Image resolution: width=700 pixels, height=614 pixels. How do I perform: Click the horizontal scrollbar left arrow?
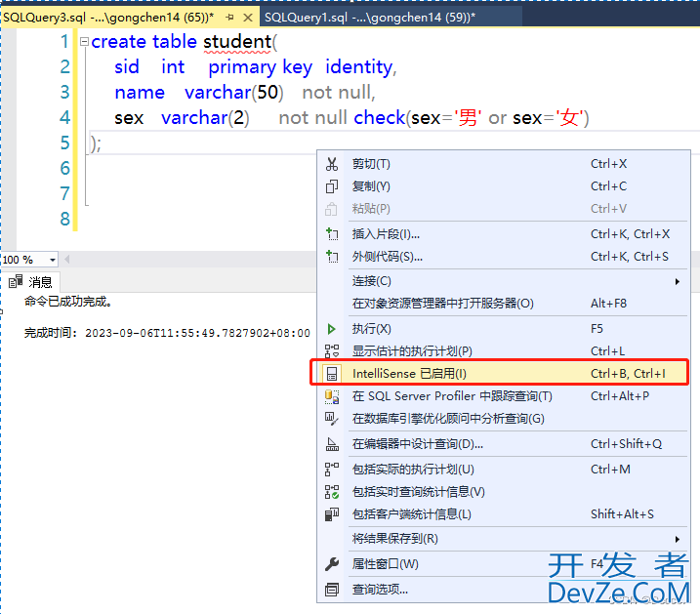(67, 260)
